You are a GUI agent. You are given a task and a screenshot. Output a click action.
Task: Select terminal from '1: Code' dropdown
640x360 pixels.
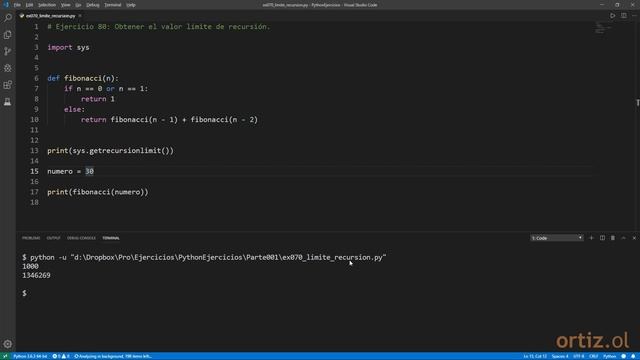tap(557, 238)
